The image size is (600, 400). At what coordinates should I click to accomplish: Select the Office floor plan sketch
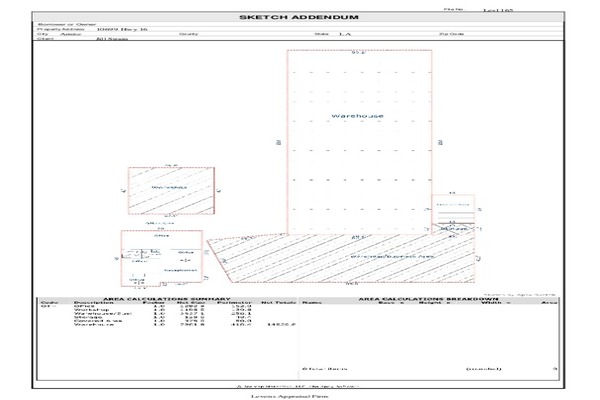(x=160, y=262)
